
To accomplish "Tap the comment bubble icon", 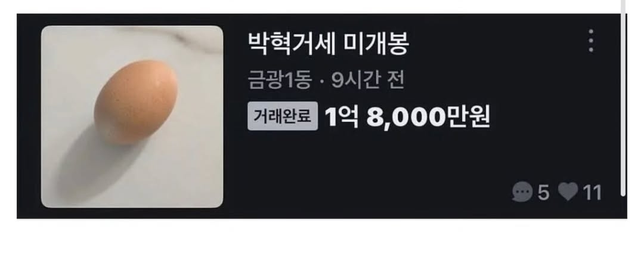I will 522,192.
